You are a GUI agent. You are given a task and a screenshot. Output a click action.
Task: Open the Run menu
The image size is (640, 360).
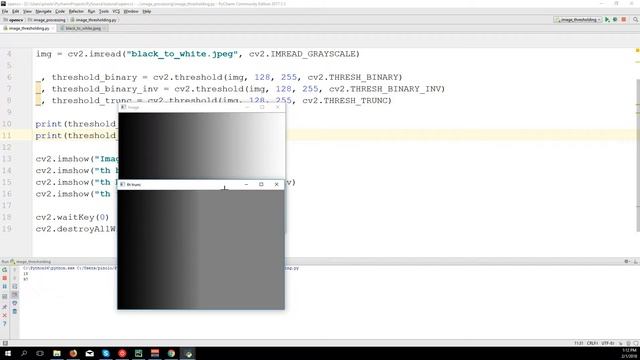(x=91, y=11)
